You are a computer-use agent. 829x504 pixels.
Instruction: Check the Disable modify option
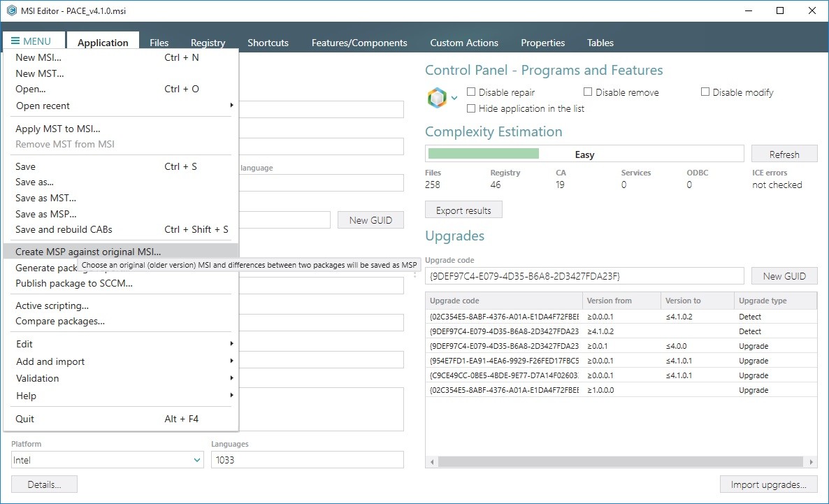click(x=705, y=92)
